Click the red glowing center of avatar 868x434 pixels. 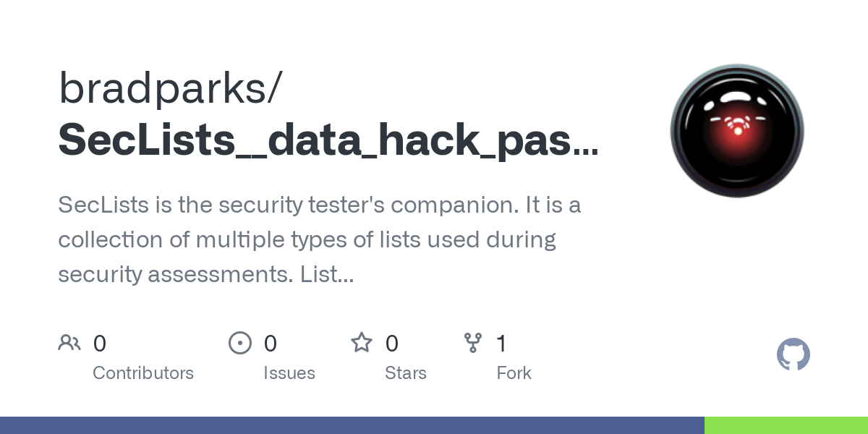(738, 127)
